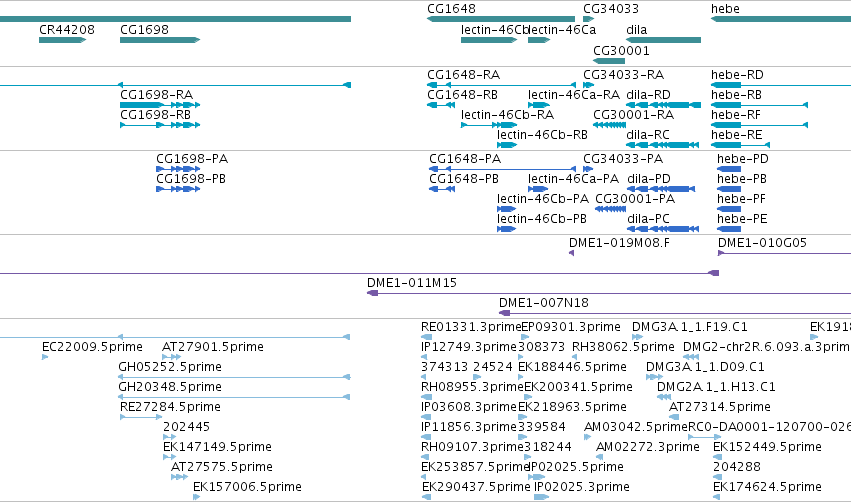The width and height of the screenshot is (851, 502).
Task: Select protein CG1648-PB
Action: pyautogui.click(x=442, y=189)
